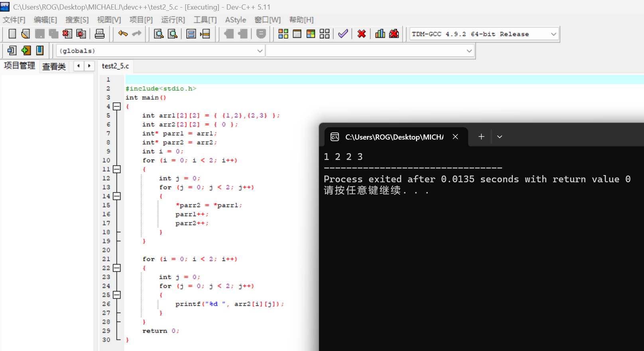Screen dimensions: 644x351
Task: Click the console output line '1 2 2 3'
Action: (x=343, y=157)
